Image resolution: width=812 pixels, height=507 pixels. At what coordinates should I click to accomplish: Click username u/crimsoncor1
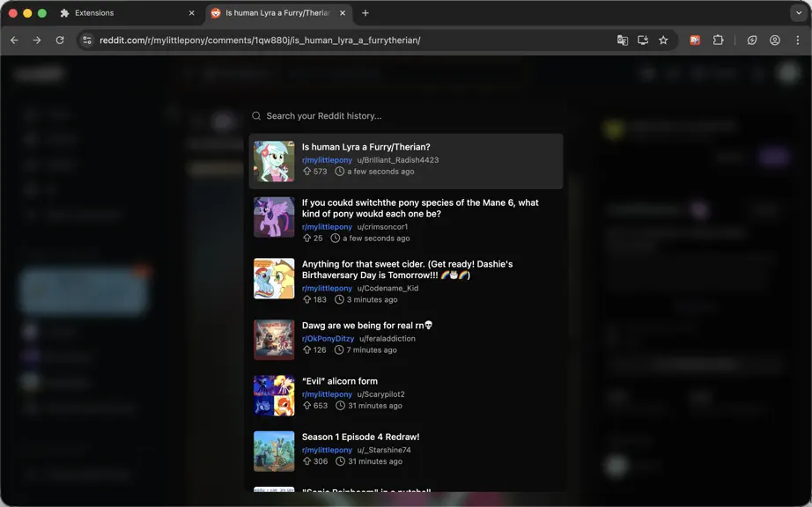pyautogui.click(x=382, y=226)
